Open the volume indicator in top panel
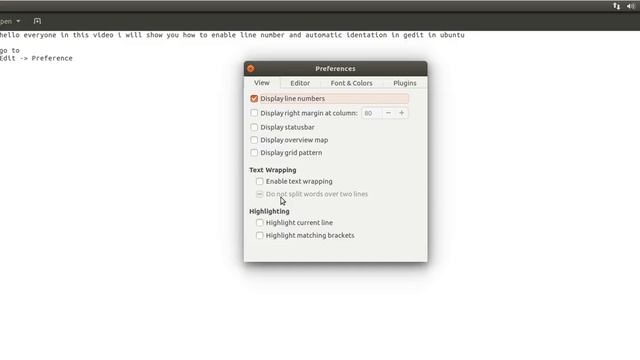This screenshot has height=360, width=640. 631,6
